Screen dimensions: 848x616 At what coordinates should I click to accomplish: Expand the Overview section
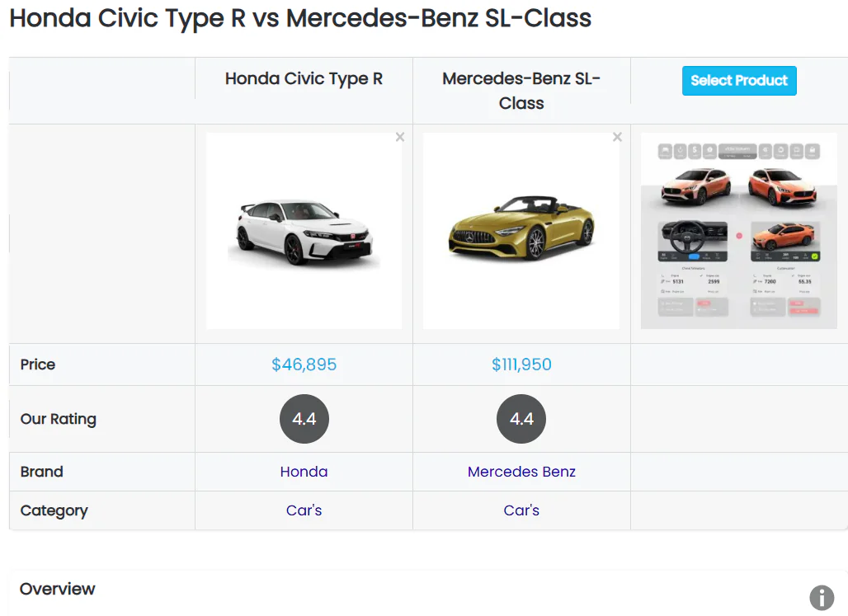57,590
